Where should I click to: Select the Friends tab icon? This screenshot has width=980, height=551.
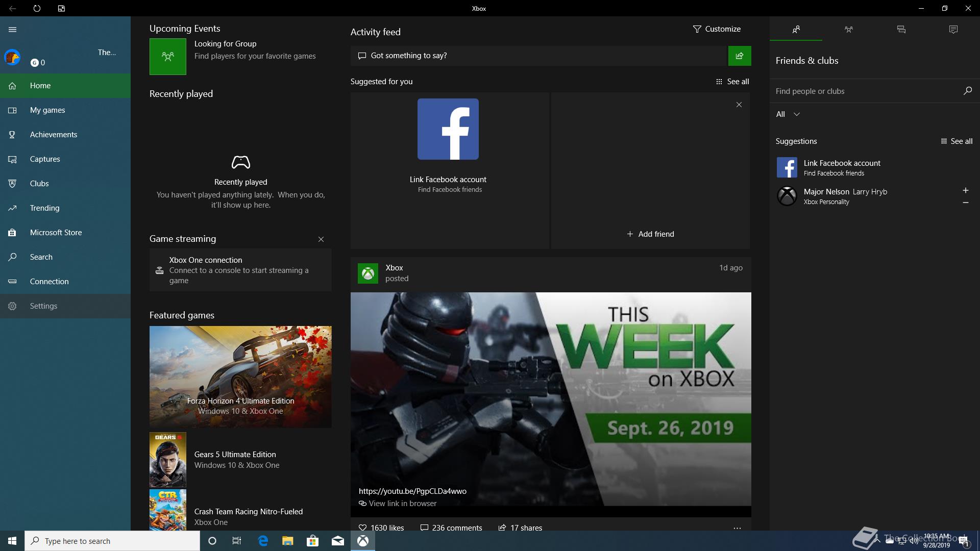click(x=796, y=29)
